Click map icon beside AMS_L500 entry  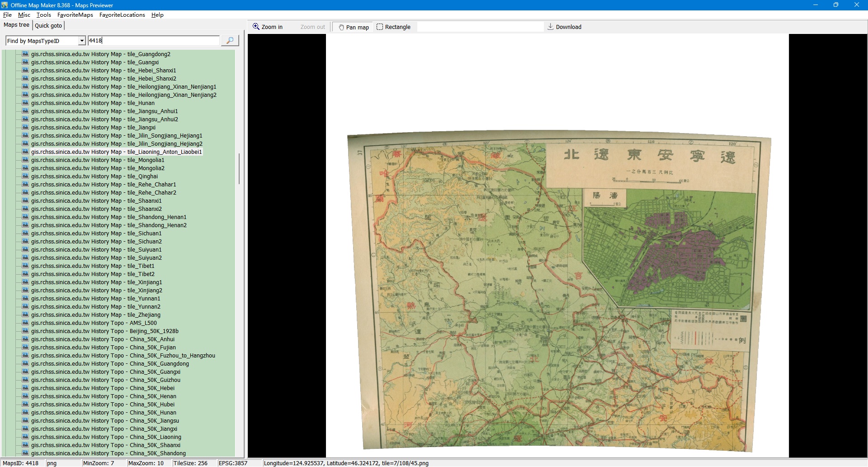(x=25, y=323)
